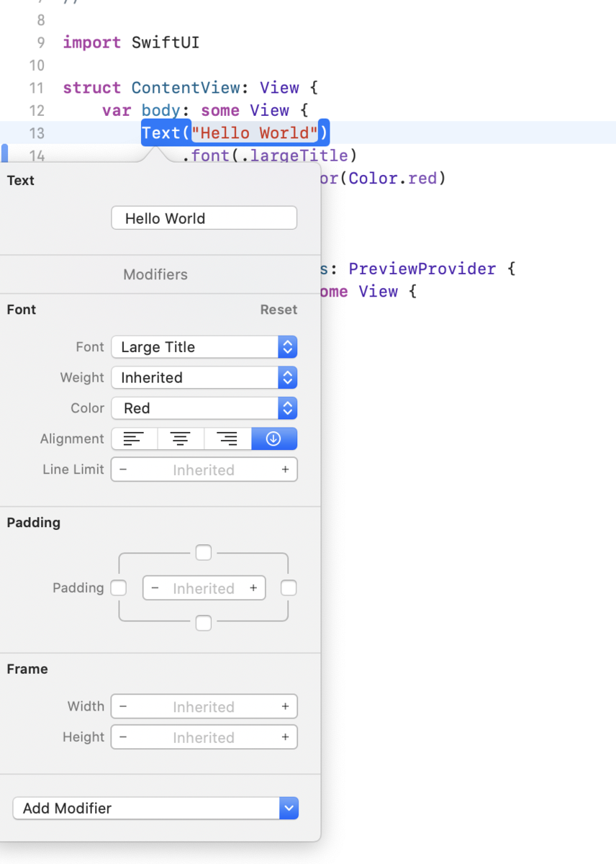Decrease frame Width with minus button
Viewport: 616px width, 864px height.
123,706
